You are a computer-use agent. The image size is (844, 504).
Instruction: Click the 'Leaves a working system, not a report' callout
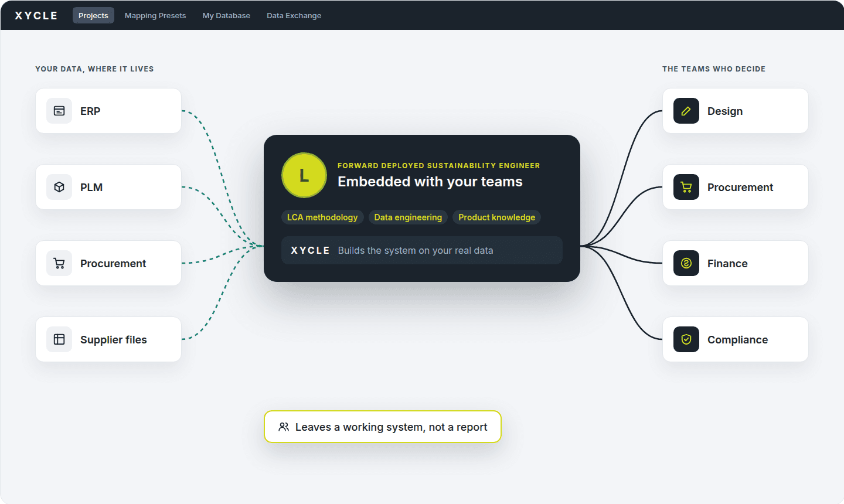[x=383, y=427]
